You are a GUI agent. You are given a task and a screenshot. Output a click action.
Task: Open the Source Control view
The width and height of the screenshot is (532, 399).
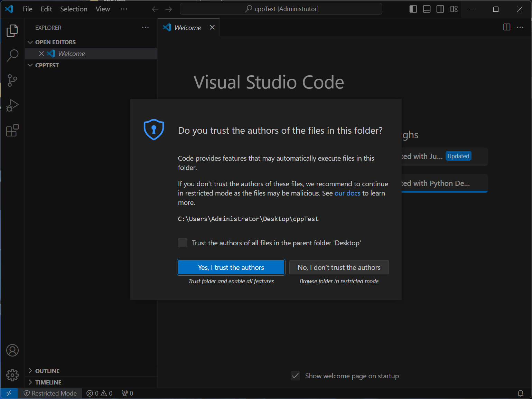12,80
